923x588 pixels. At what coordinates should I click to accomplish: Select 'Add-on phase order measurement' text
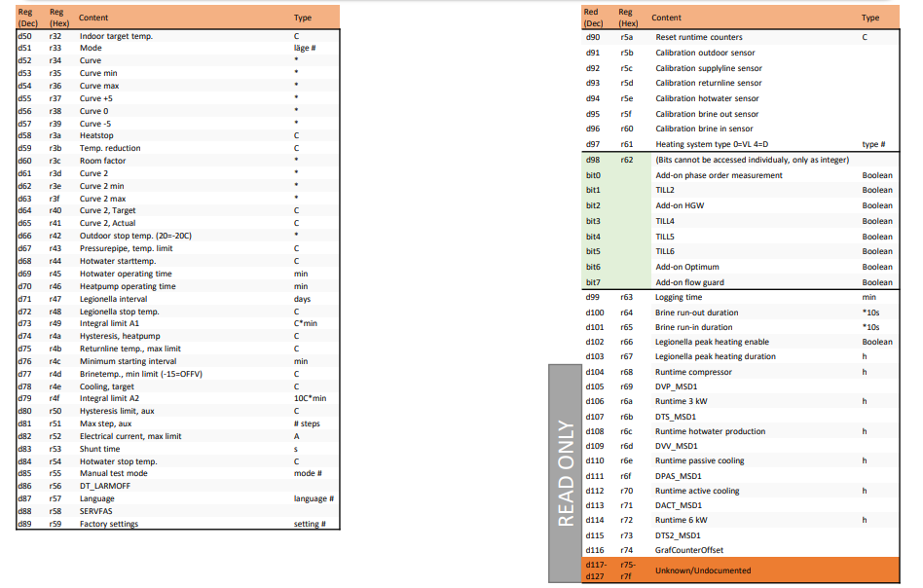(x=719, y=175)
